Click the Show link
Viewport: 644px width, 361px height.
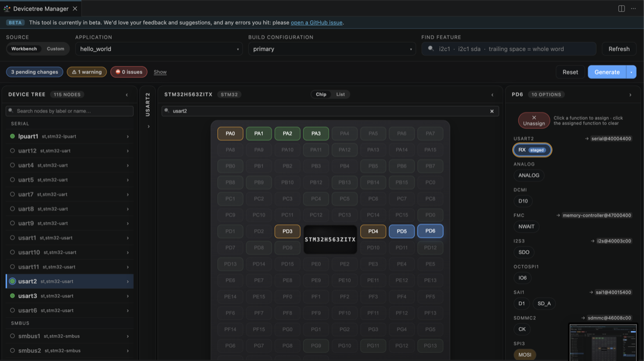(x=160, y=72)
